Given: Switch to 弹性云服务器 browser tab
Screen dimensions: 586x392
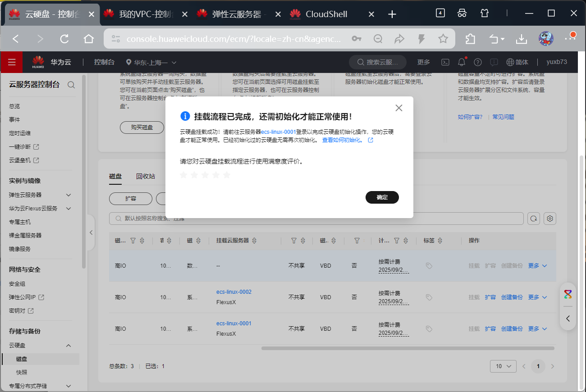Looking at the screenshot, I should 239,14.
